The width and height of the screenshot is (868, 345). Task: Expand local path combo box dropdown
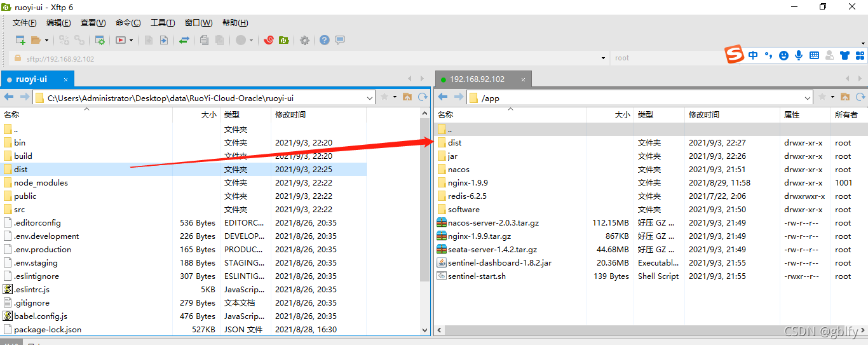tap(370, 98)
